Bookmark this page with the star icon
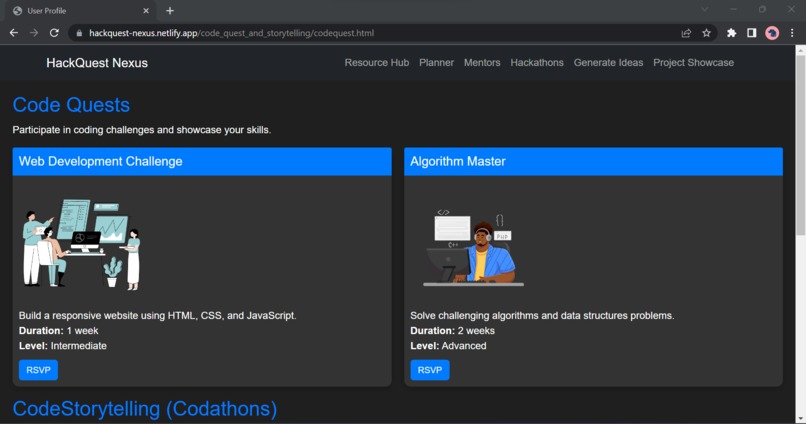This screenshot has width=806, height=424. click(706, 33)
